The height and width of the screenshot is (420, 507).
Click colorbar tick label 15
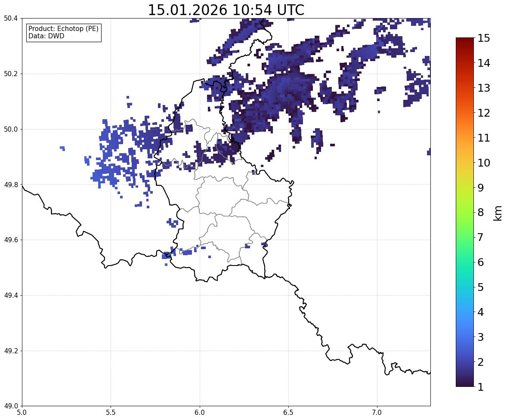(484, 38)
